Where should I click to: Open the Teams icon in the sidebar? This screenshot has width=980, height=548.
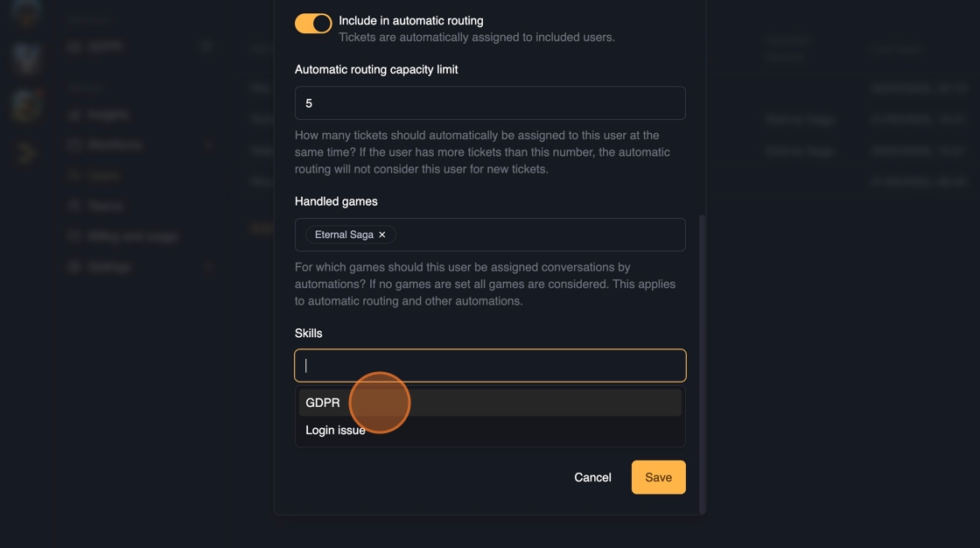tap(74, 206)
